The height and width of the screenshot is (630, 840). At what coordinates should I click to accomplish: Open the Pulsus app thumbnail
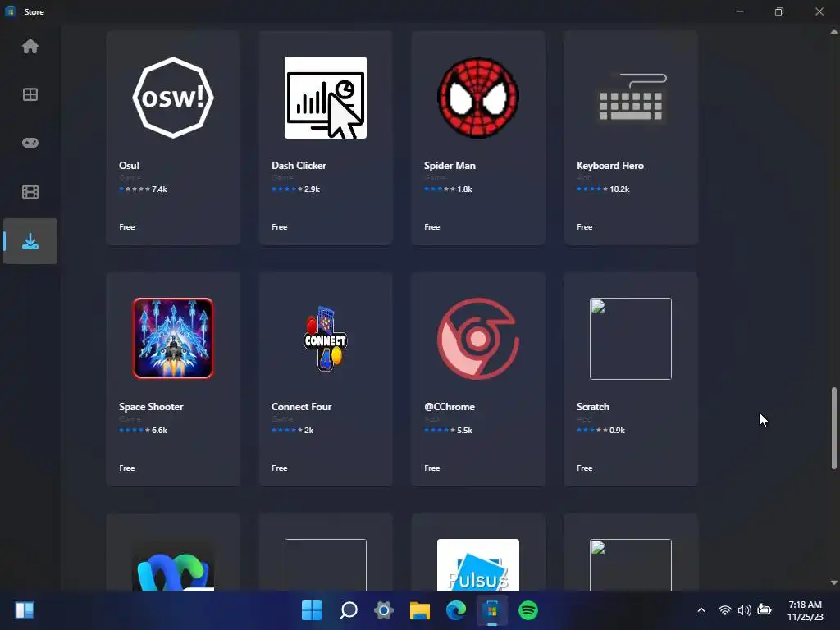point(478,564)
